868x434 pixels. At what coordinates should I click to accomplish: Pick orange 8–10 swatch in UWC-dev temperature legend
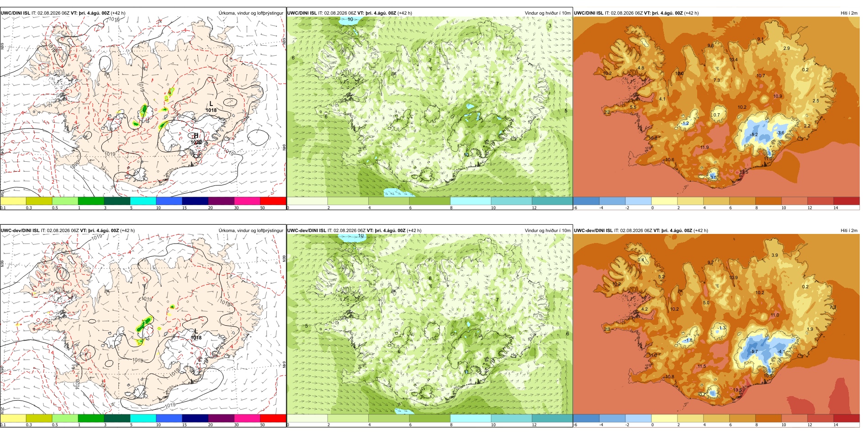(x=768, y=418)
